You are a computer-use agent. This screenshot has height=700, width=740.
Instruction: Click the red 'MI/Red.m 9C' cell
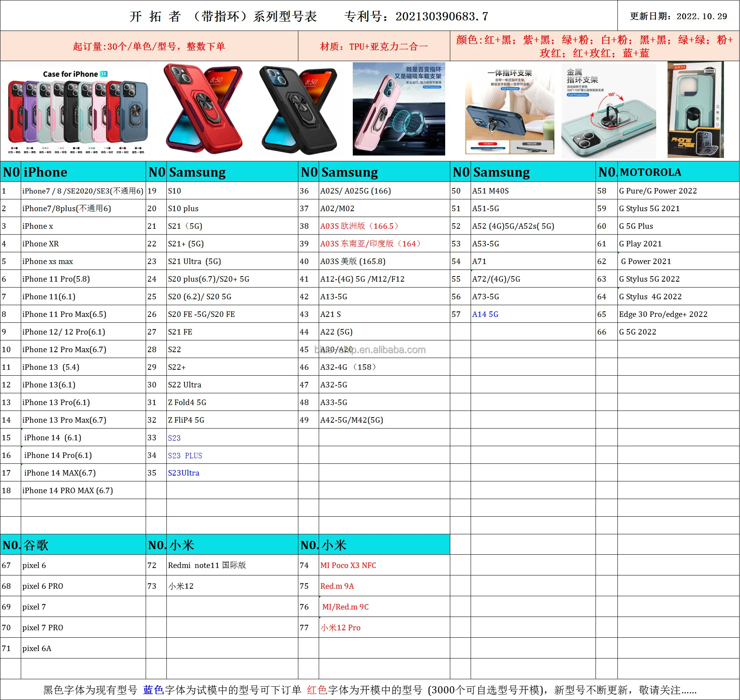click(384, 607)
